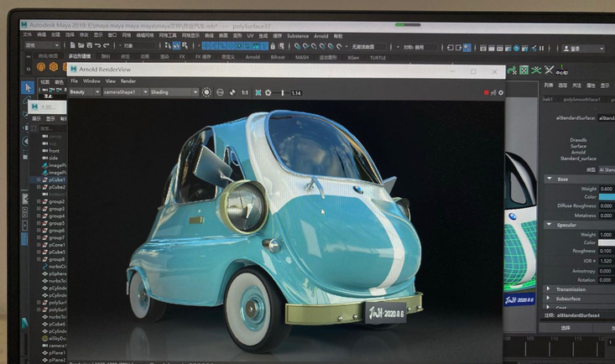Click the aperture icon beside exposure slider
This screenshot has height=364, width=615.
(x=268, y=93)
